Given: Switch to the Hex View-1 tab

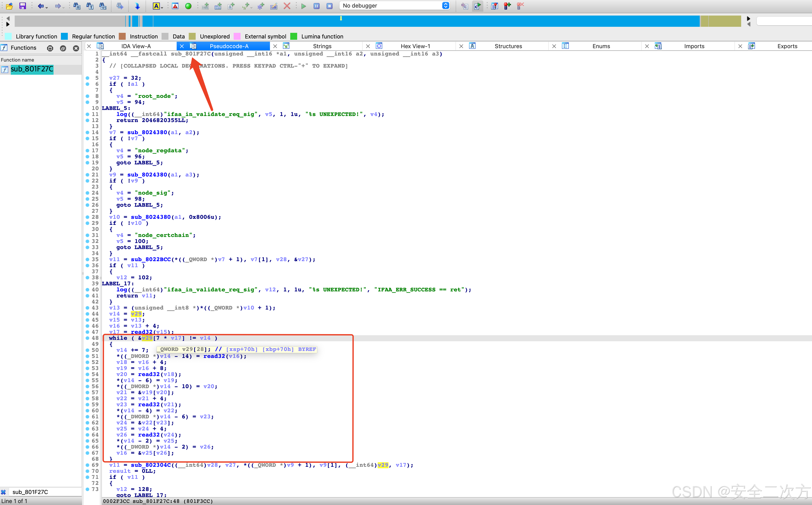Looking at the screenshot, I should point(415,46).
